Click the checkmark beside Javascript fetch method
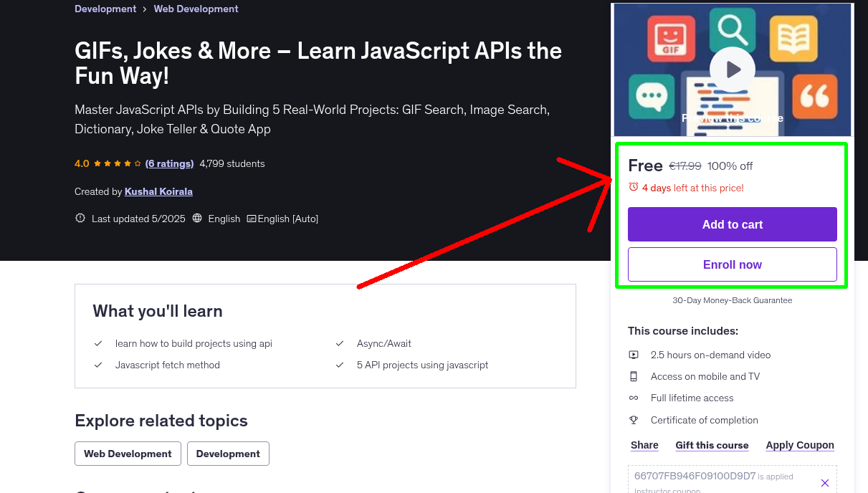This screenshot has height=493, width=868. [x=98, y=365]
